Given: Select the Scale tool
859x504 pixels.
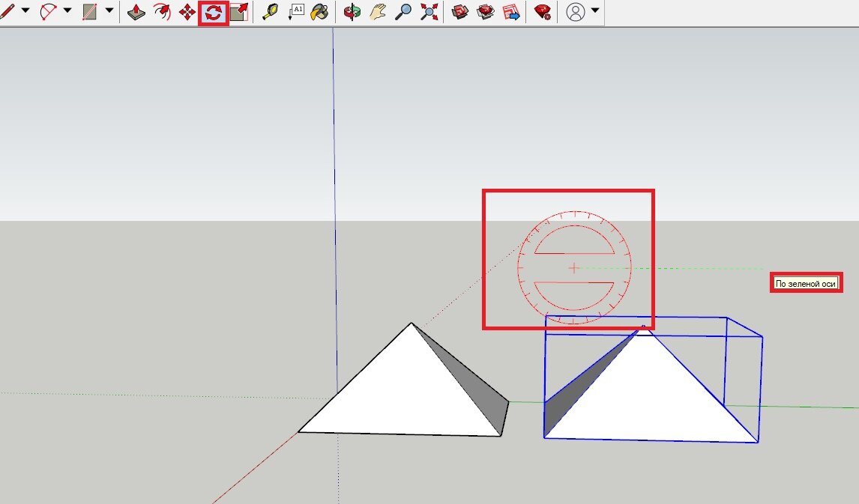Looking at the screenshot, I should point(239,12).
